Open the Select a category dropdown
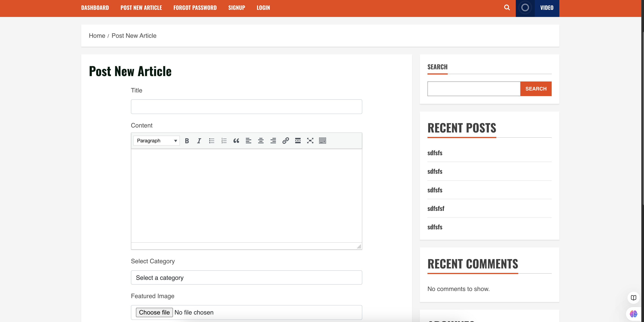Image resolution: width=644 pixels, height=322 pixels. [246, 278]
